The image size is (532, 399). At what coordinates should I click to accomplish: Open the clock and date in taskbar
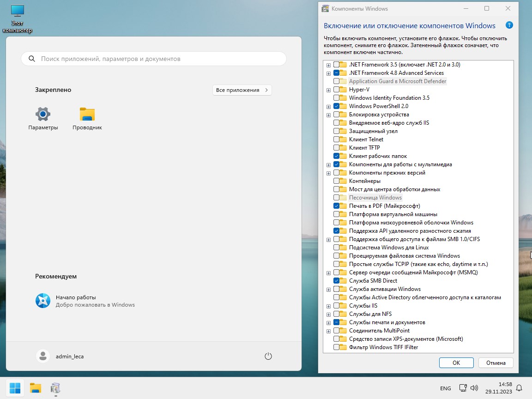click(498, 388)
